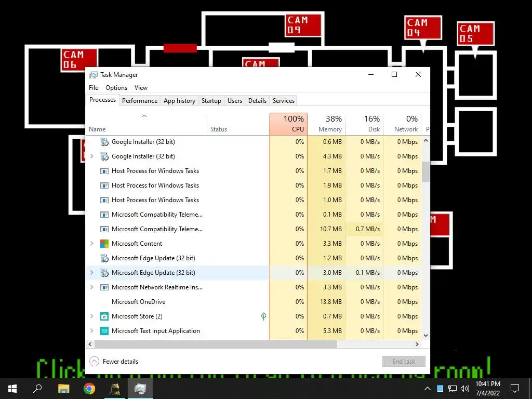This screenshot has width=532, height=399.
Task: Click the CAM 06 button on the map
Action: (x=79, y=60)
